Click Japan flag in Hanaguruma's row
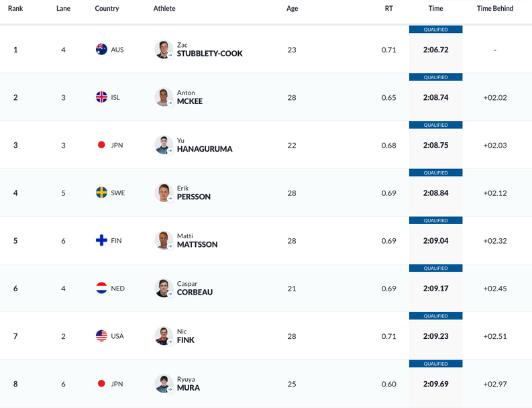Screen dimensions: 532x408 101,145
